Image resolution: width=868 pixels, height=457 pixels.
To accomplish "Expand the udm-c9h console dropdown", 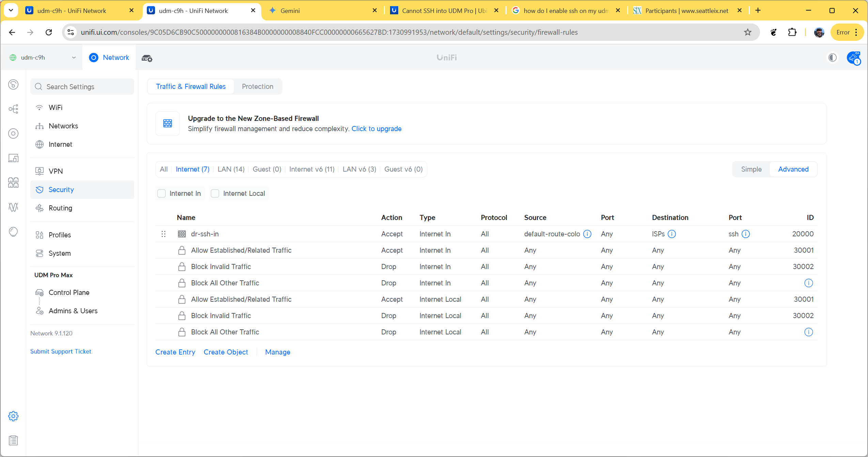I will [74, 58].
